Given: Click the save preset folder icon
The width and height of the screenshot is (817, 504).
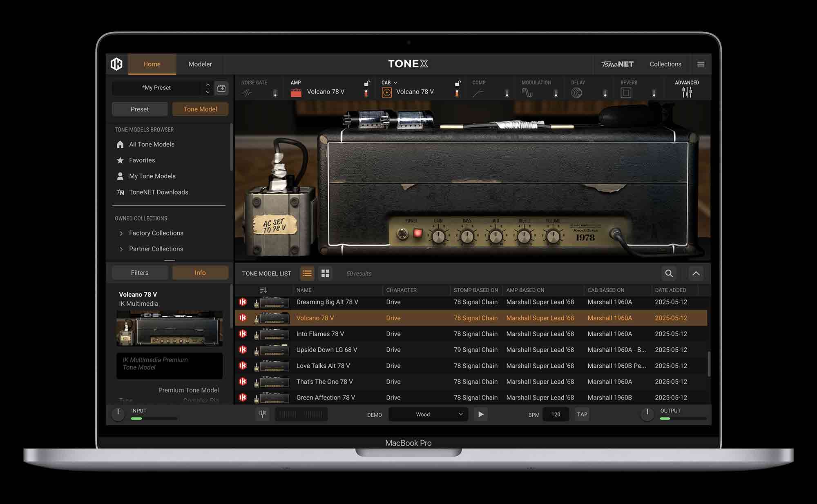Looking at the screenshot, I should pos(221,88).
